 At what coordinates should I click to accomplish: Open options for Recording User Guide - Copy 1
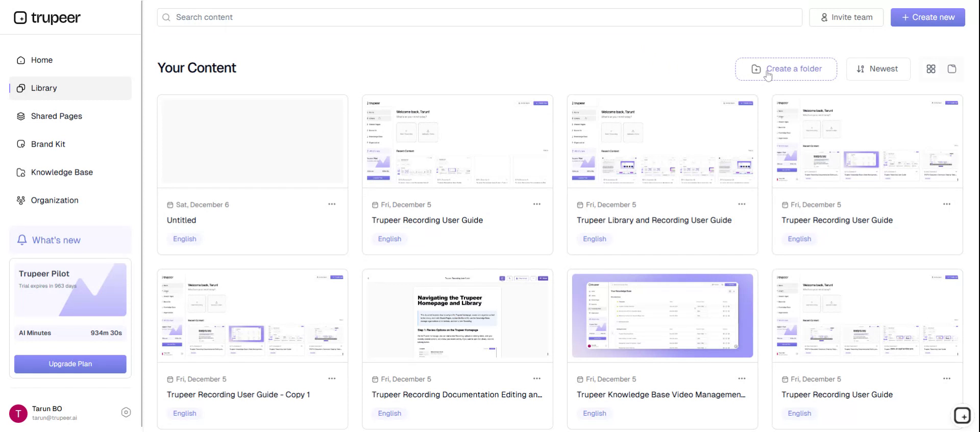pos(332,379)
